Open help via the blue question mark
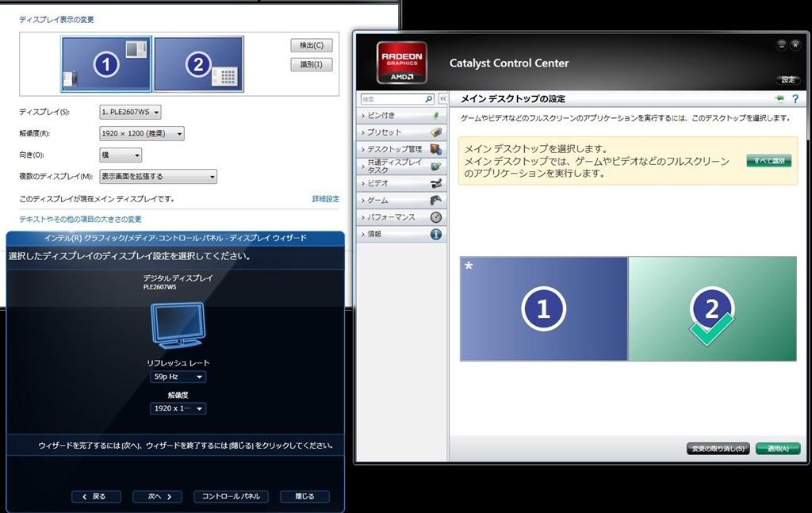This screenshot has width=812, height=513. [x=795, y=98]
